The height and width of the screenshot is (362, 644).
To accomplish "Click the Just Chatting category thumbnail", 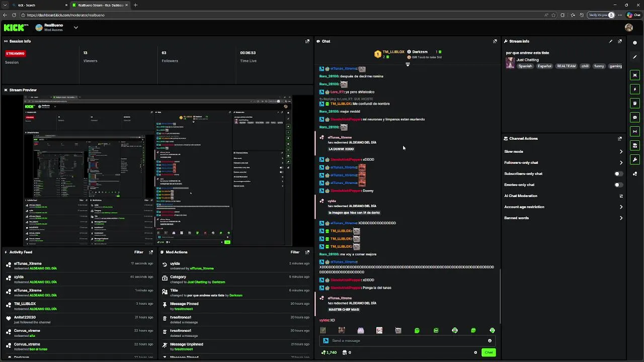I will click(510, 63).
